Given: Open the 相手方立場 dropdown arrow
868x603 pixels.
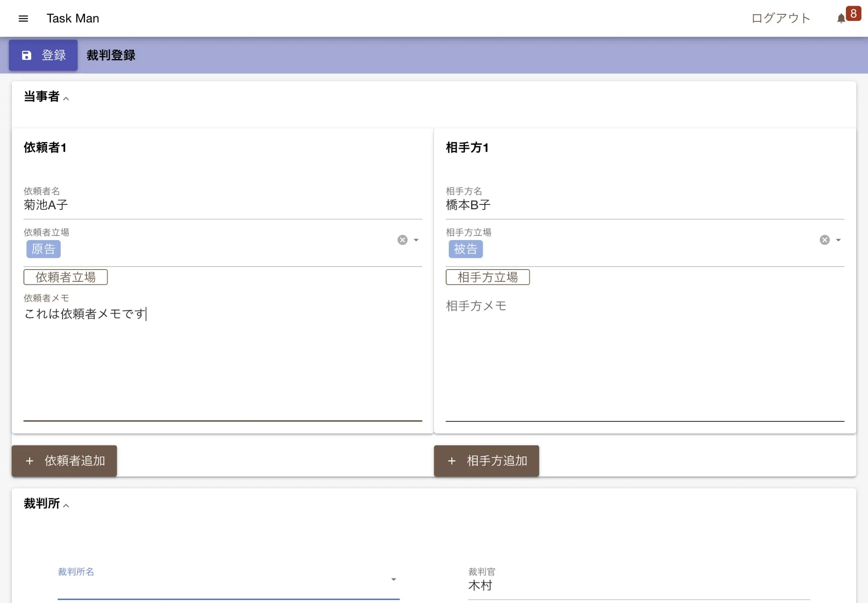Looking at the screenshot, I should pyautogui.click(x=838, y=240).
